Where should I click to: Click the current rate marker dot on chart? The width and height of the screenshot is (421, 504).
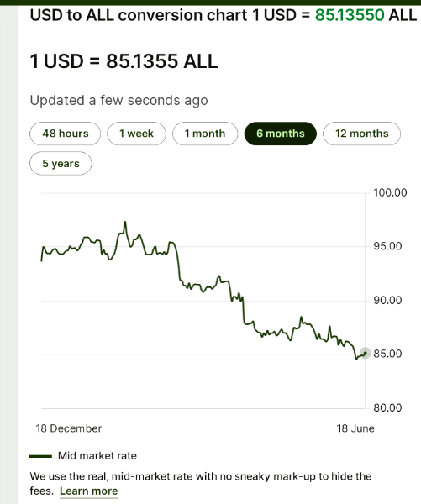365,354
